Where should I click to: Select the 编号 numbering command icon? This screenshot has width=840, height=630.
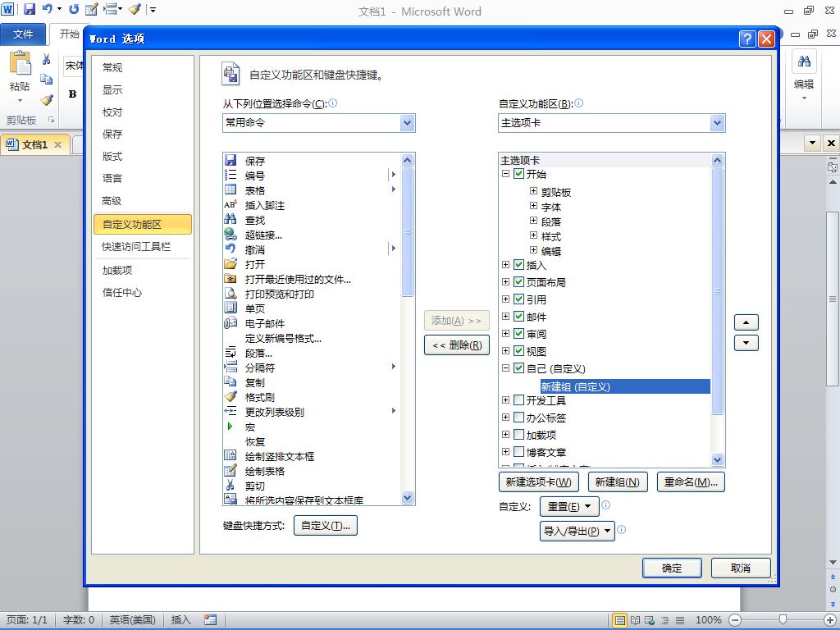click(231, 175)
